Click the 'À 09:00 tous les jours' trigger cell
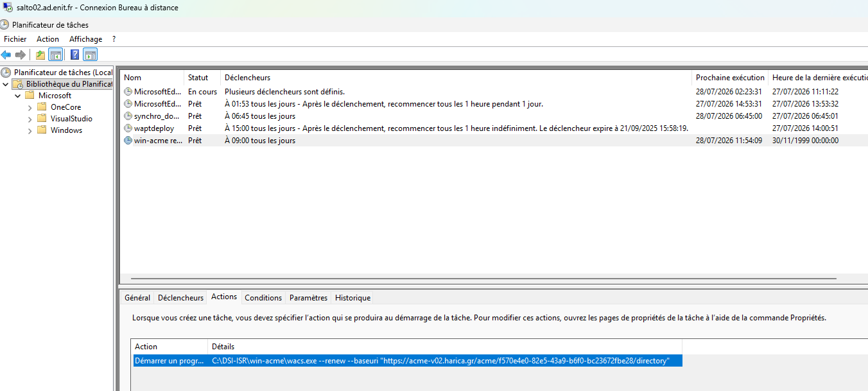Viewport: 868px width, 391px height. [260, 141]
